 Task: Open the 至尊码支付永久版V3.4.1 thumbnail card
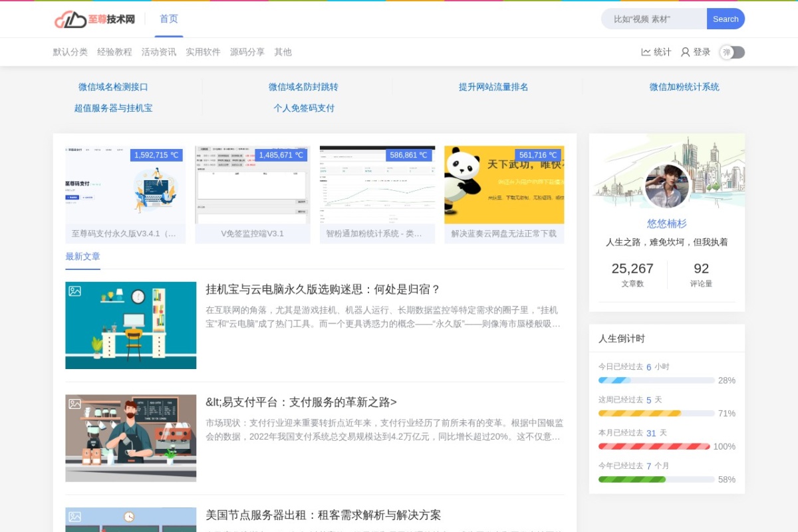125,195
